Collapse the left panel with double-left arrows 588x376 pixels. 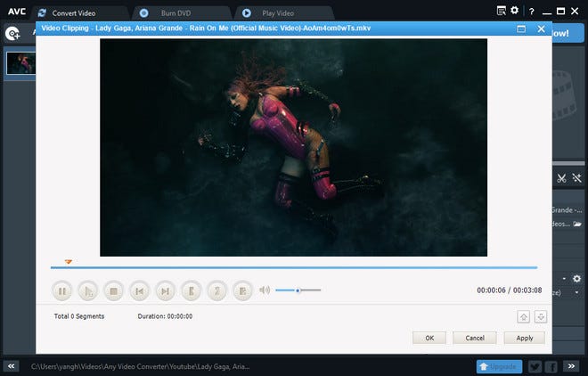point(12,366)
